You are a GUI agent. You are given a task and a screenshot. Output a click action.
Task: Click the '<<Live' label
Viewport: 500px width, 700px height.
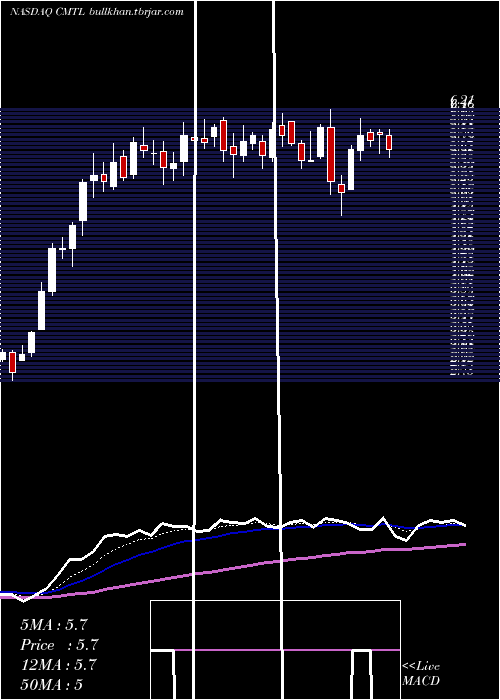point(421,667)
